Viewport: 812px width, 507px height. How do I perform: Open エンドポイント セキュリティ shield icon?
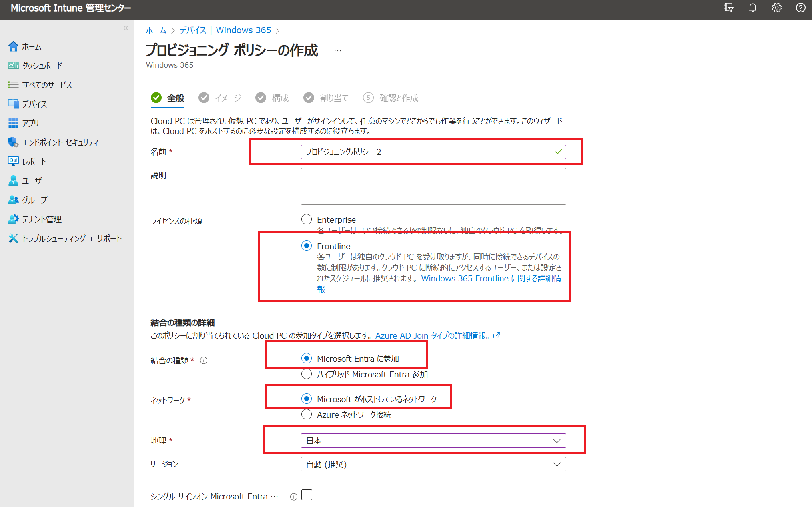13,142
